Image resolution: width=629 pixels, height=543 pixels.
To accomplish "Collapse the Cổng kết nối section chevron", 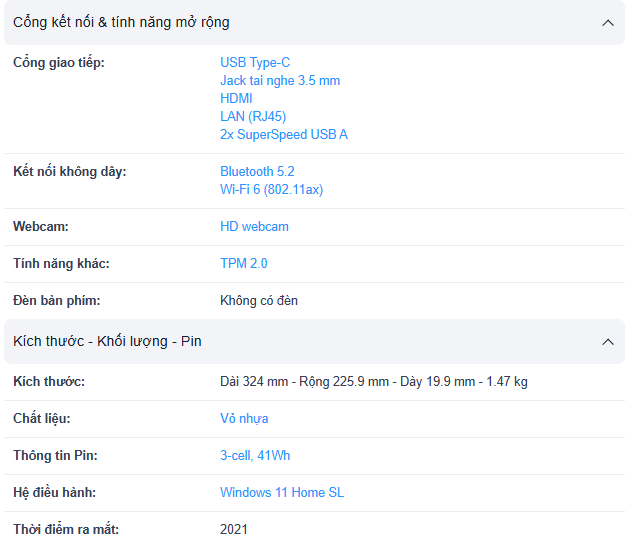I will tap(607, 23).
